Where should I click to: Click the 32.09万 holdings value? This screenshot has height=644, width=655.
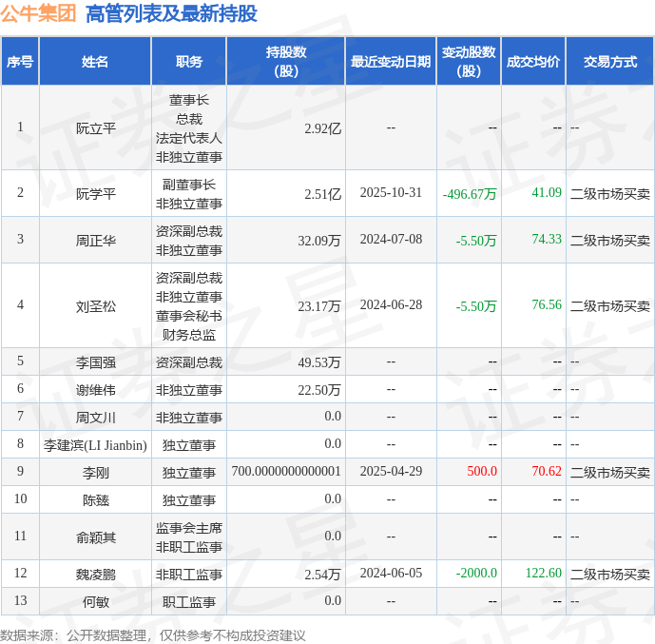[x=319, y=241]
